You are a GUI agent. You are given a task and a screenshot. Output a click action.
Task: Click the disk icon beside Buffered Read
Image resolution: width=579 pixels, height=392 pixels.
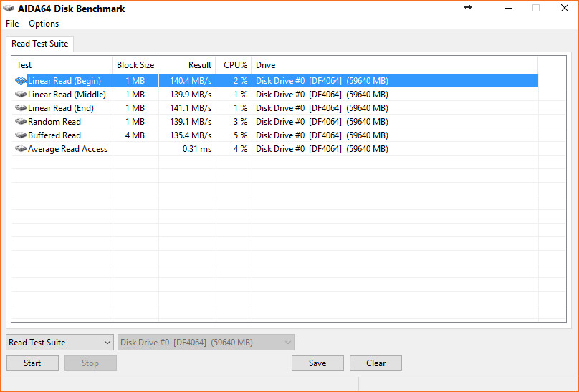pyautogui.click(x=21, y=135)
